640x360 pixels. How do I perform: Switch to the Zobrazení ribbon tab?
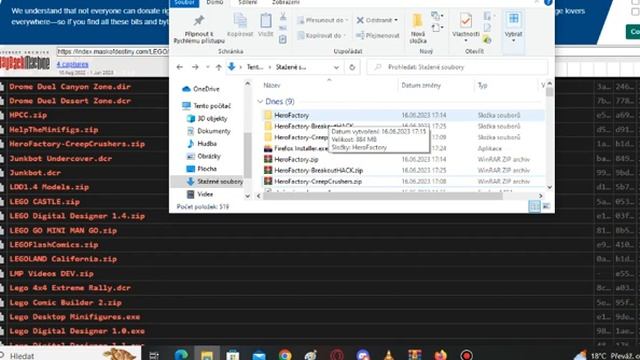click(x=286, y=2)
